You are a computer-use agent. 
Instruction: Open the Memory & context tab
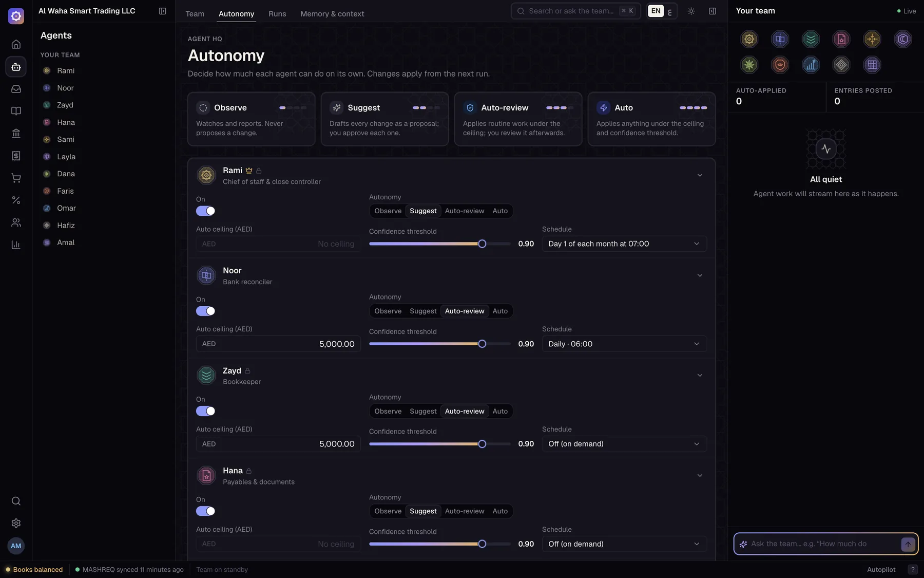tap(332, 14)
